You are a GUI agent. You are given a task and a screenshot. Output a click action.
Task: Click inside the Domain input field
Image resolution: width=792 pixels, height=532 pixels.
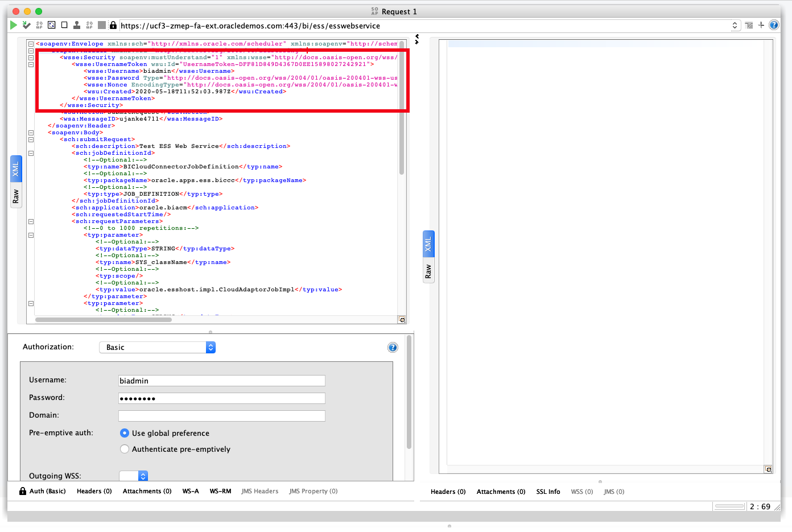click(x=222, y=415)
